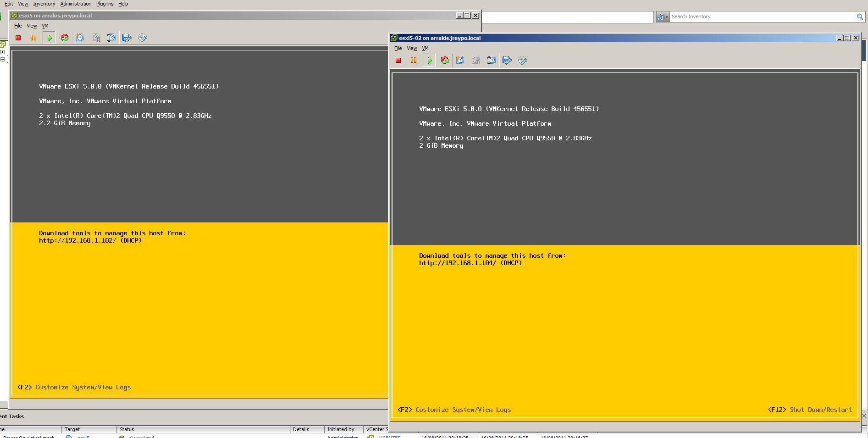The image size is (868, 438).
Task: Open the search type dropdown beside Search Inventory
Action: tap(663, 17)
